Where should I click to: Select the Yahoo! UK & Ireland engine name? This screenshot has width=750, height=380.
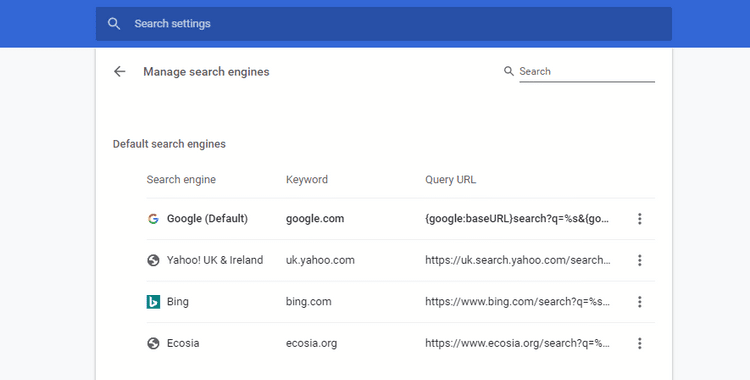click(215, 260)
